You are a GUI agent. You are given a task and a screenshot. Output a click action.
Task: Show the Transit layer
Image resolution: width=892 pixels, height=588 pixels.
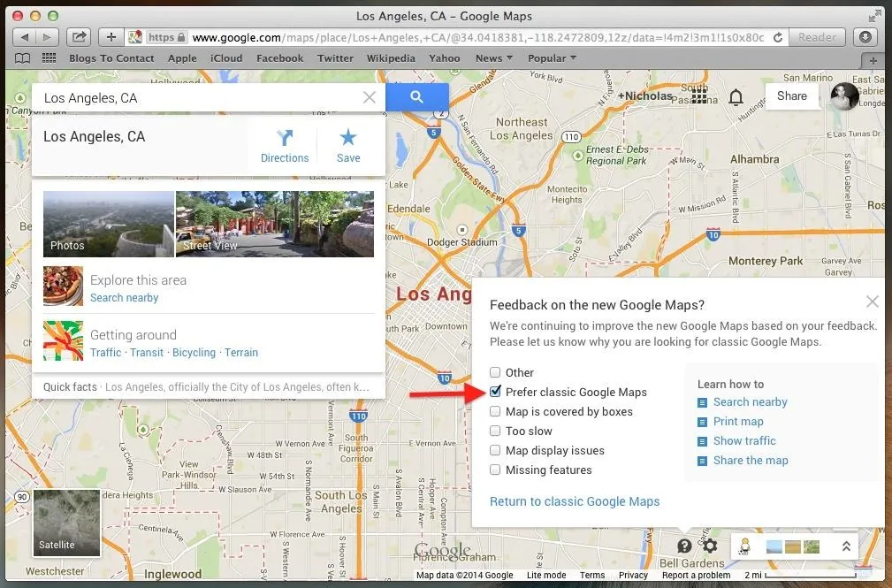tap(146, 352)
